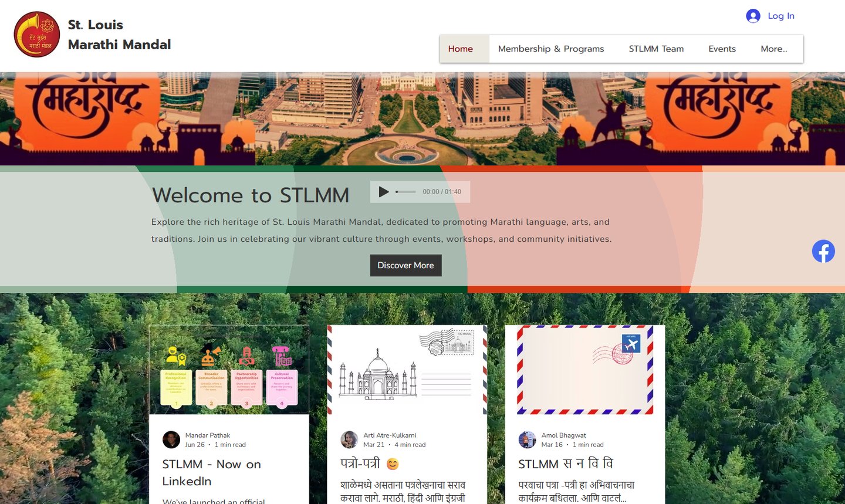
Task: Click author name Arti Atre-Kulkarni
Action: point(390,435)
